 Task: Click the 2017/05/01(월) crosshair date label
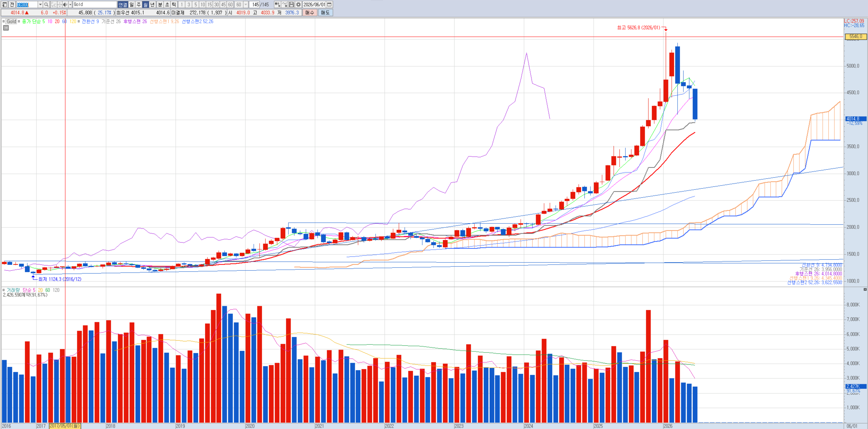(x=65, y=426)
